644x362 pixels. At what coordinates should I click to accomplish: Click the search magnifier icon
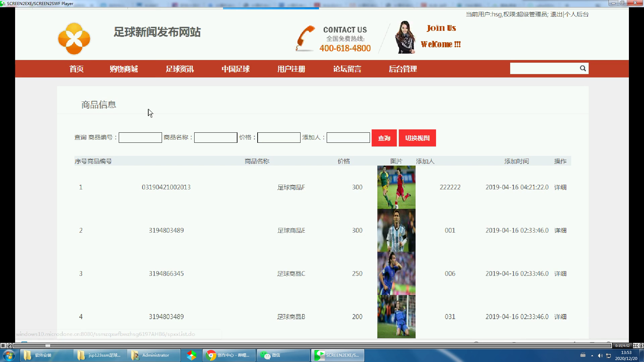[583, 68]
